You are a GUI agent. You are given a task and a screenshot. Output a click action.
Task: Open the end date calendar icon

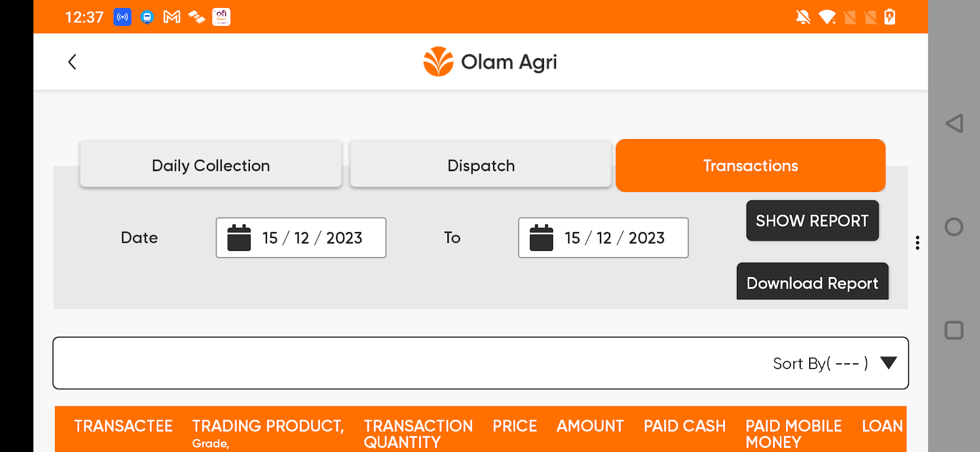tap(541, 238)
